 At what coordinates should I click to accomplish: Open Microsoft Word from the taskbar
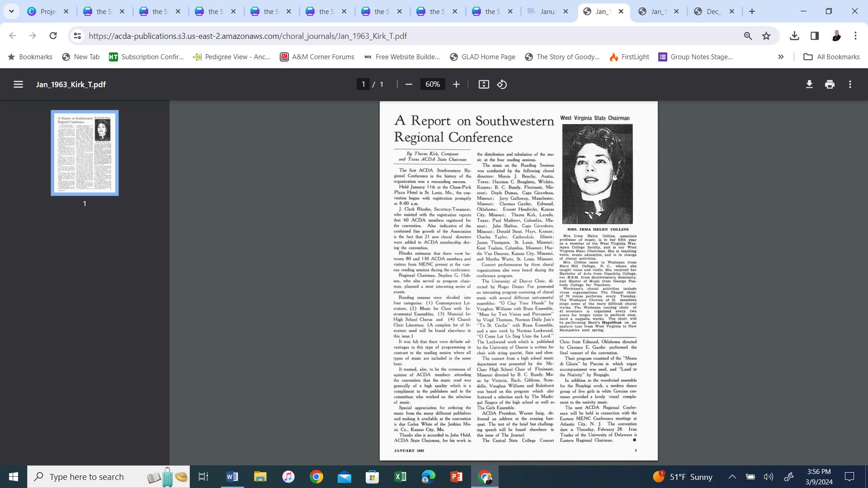click(x=232, y=477)
